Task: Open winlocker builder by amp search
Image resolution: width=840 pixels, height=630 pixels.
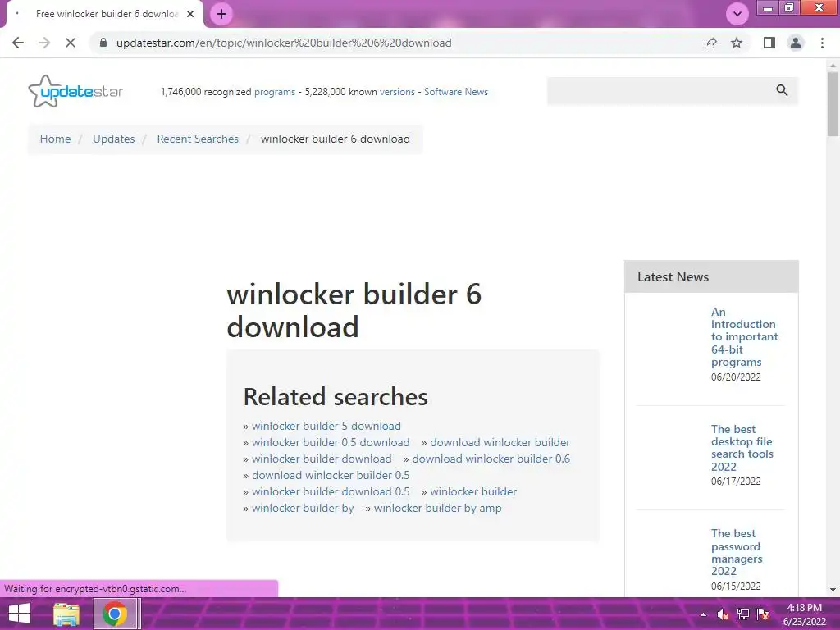Action: coord(438,509)
